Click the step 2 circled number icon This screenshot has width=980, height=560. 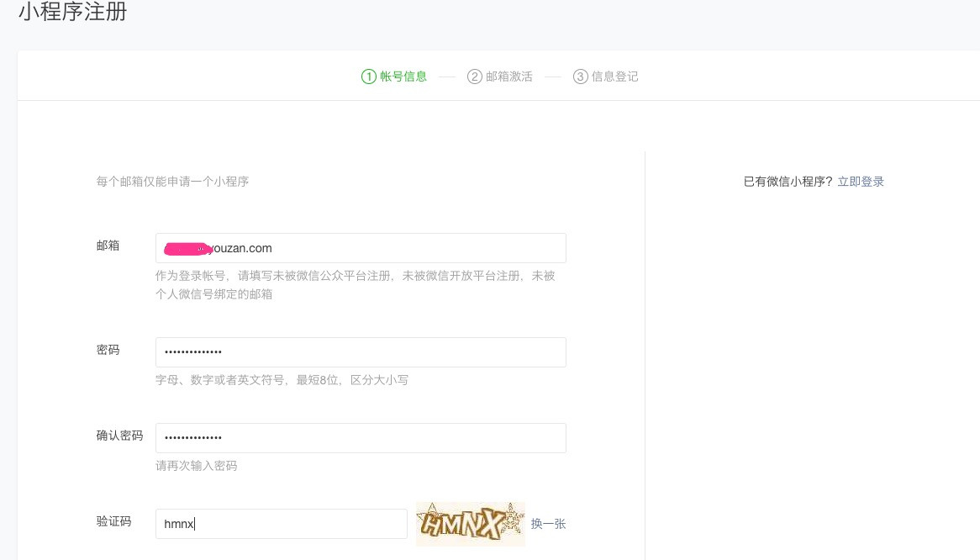475,77
